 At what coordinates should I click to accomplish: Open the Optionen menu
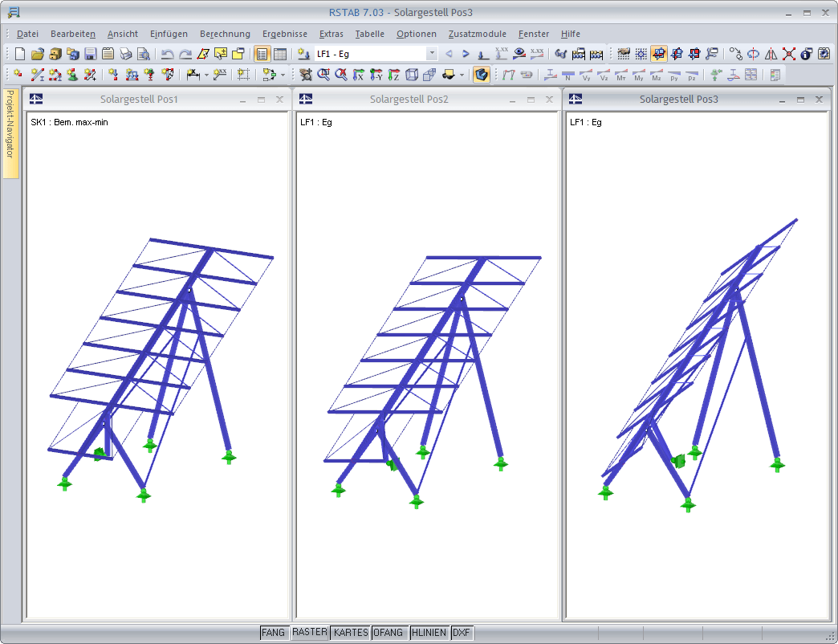point(417,34)
